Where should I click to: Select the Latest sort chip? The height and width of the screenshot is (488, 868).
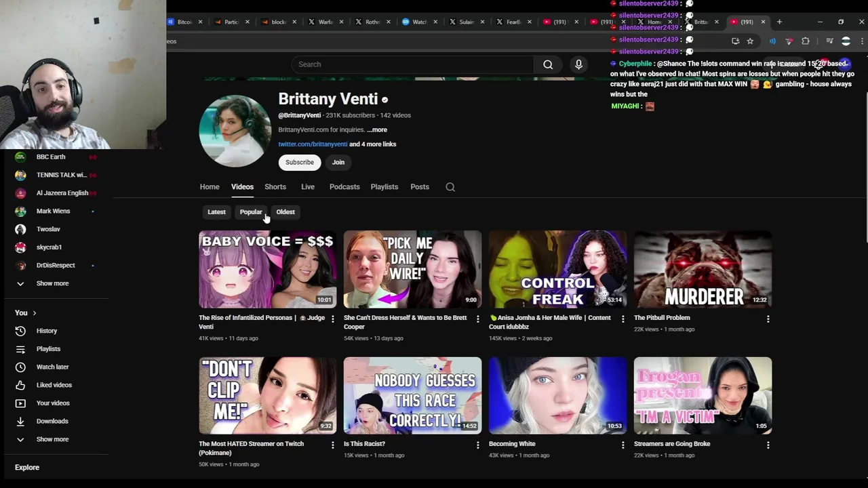tap(216, 212)
